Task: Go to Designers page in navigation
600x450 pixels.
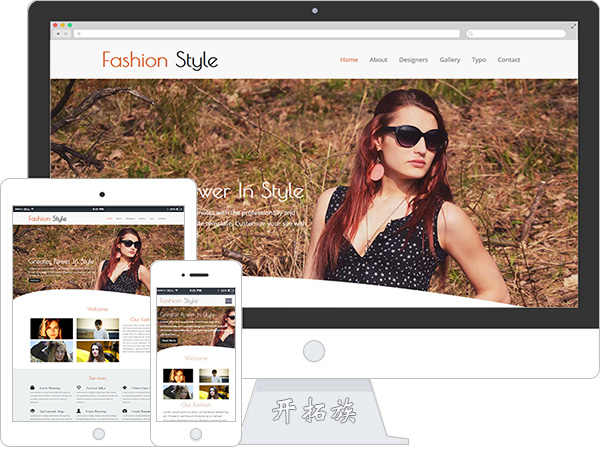Action: tap(413, 60)
